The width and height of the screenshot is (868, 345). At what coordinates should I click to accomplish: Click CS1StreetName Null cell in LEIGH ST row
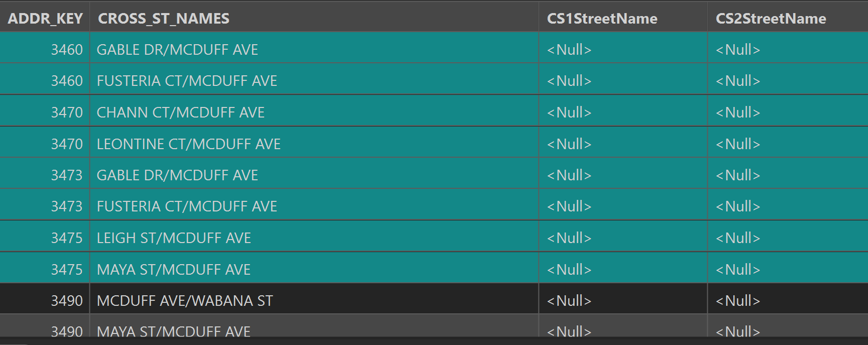(569, 238)
